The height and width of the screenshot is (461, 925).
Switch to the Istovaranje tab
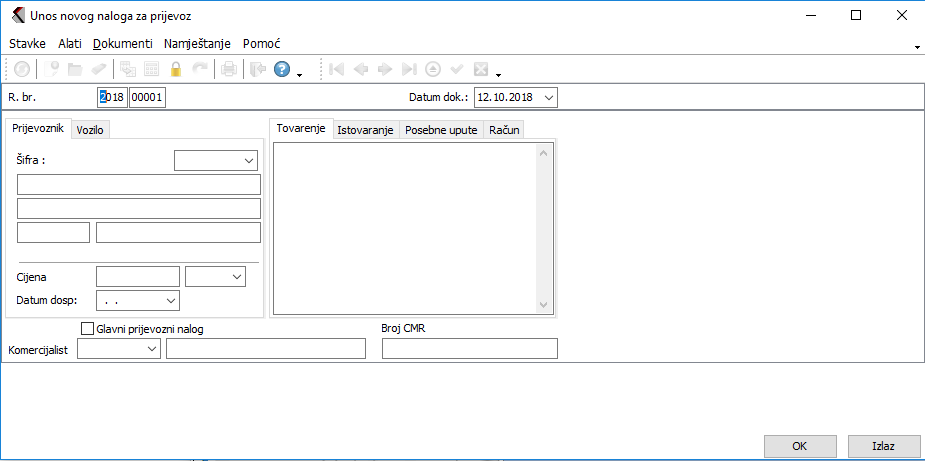click(366, 130)
